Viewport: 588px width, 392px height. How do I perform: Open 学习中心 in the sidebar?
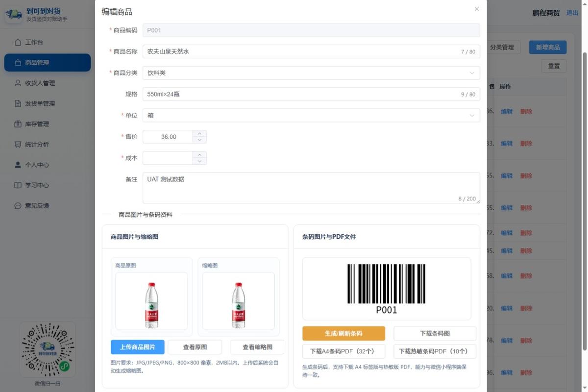pos(48,186)
